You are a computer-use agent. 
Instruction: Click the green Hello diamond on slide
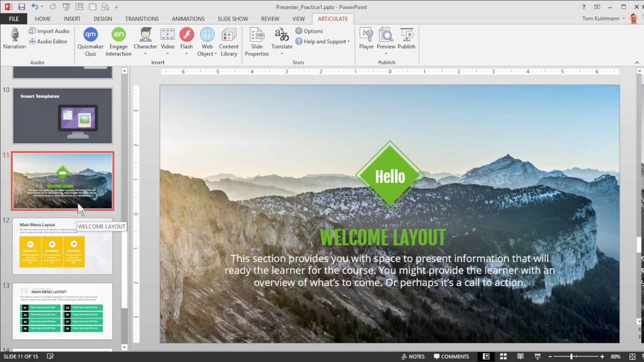[x=390, y=176]
